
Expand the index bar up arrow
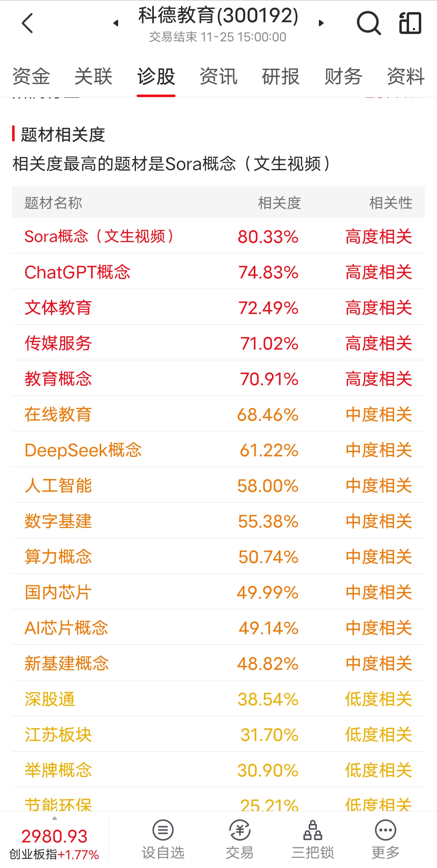pos(55,818)
